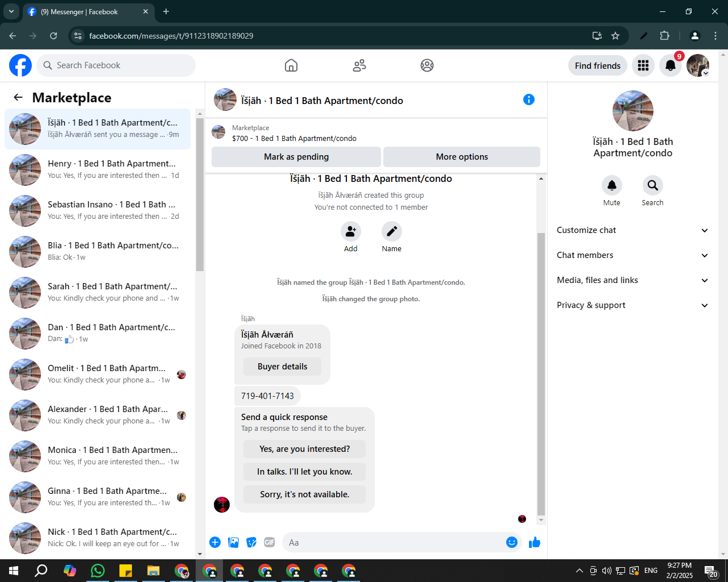Open the listing thumbnail in Marketplace banner
The height and width of the screenshot is (582, 728).
pyautogui.click(x=218, y=133)
